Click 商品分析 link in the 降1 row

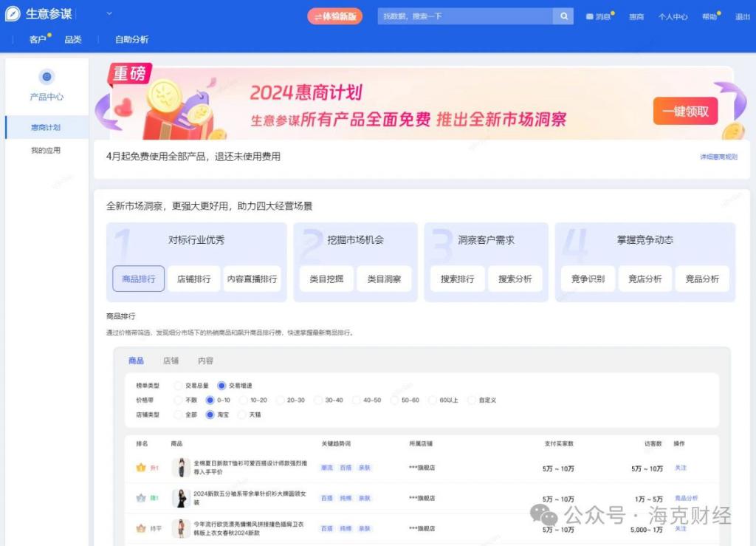(x=686, y=498)
